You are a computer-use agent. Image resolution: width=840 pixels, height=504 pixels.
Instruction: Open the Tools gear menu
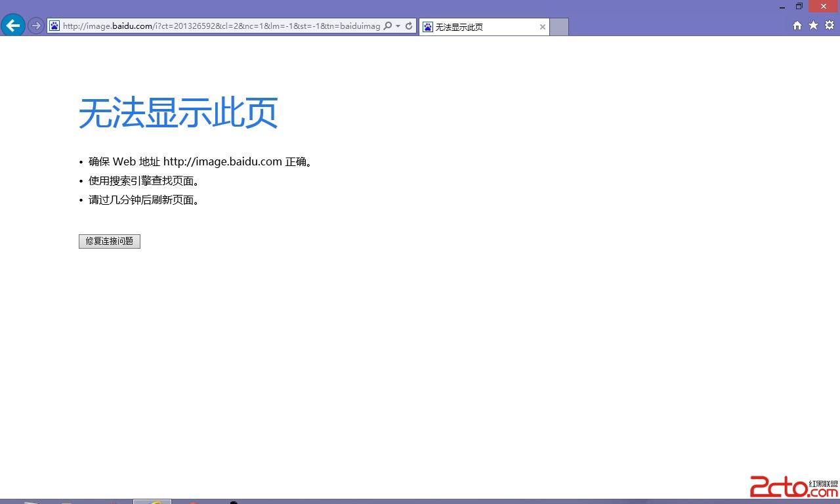click(x=829, y=26)
